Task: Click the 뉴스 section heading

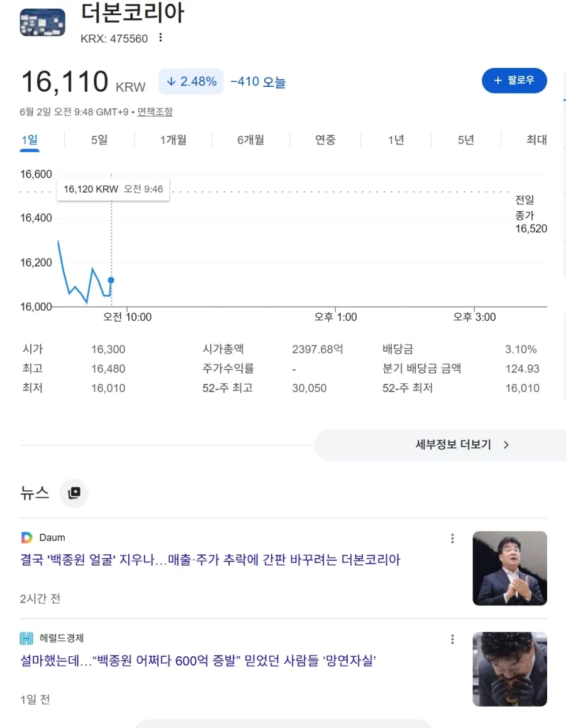Action: tap(35, 493)
